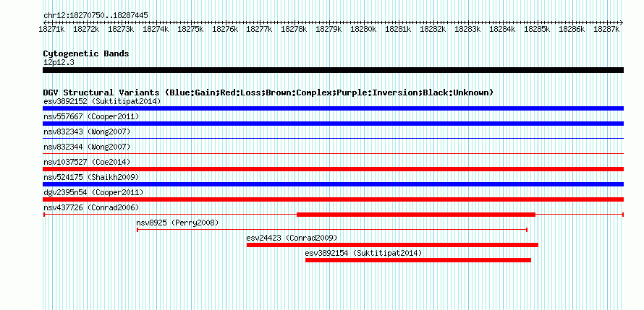Viewport: 644px width, 310px height.
Task: Open the esv3892154 (Suktitipat2014) label
Action: pos(363,253)
